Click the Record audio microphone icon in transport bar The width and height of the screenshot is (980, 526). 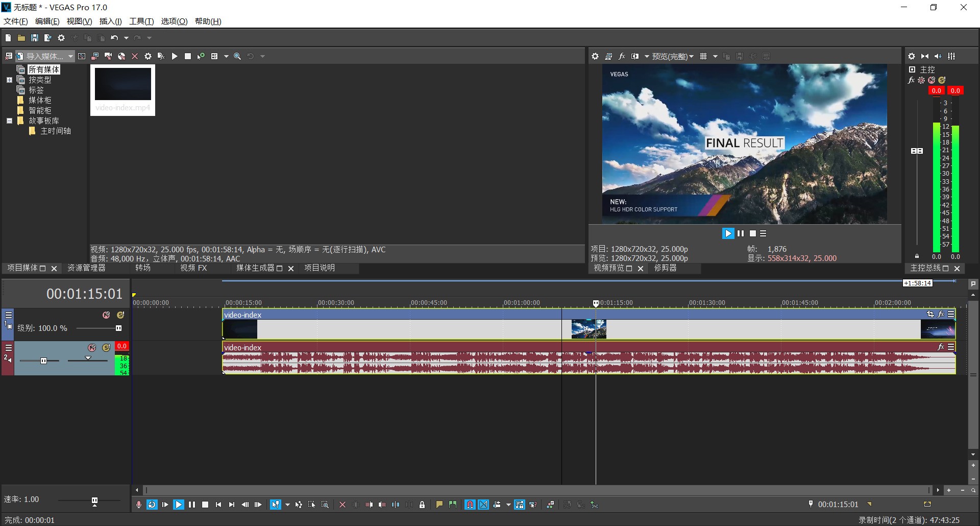pyautogui.click(x=139, y=505)
